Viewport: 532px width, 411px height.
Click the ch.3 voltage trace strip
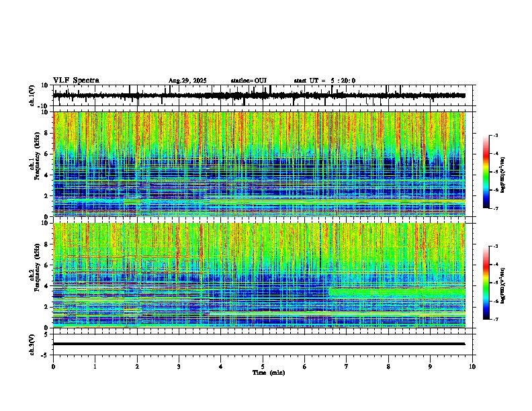click(259, 345)
